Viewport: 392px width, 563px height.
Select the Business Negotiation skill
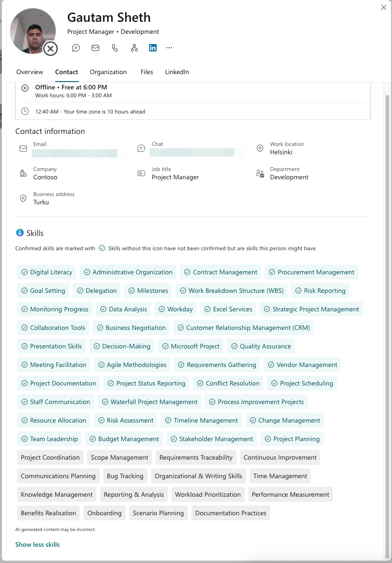coord(131,328)
